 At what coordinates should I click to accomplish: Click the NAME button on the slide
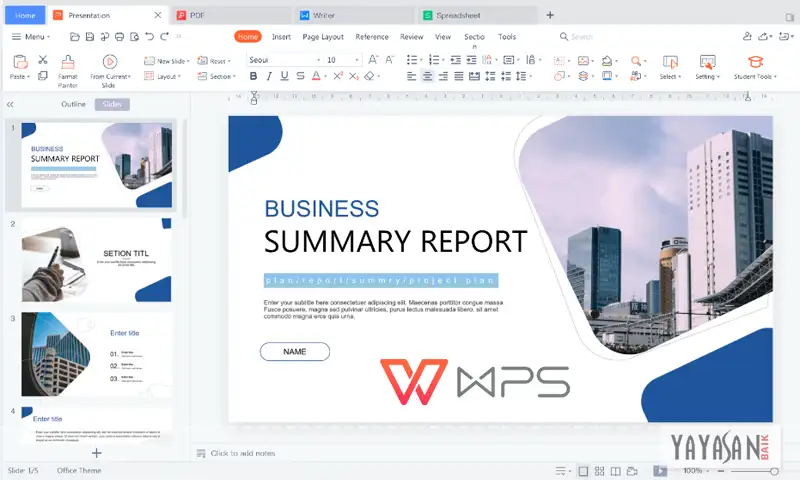pyautogui.click(x=295, y=351)
